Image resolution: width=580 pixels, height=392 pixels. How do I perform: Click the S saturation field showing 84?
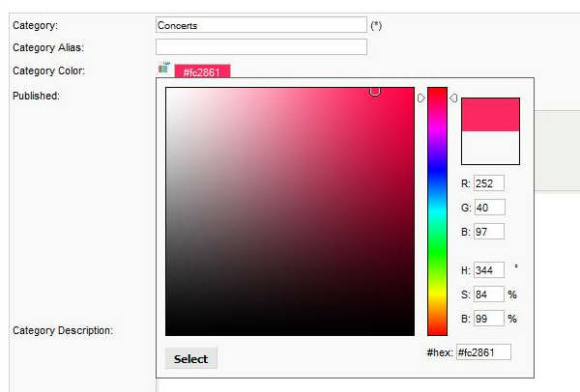pos(488,294)
